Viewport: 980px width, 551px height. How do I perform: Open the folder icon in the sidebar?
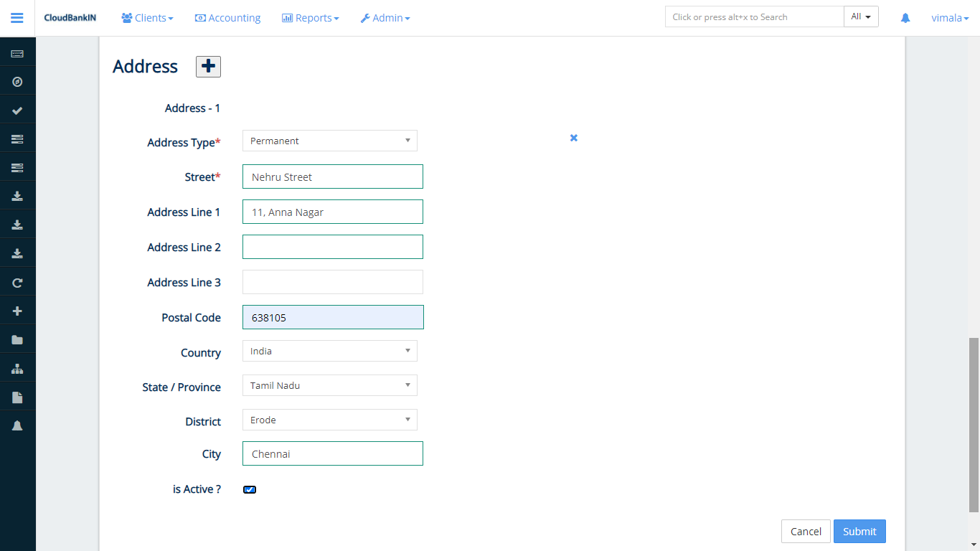(17, 339)
